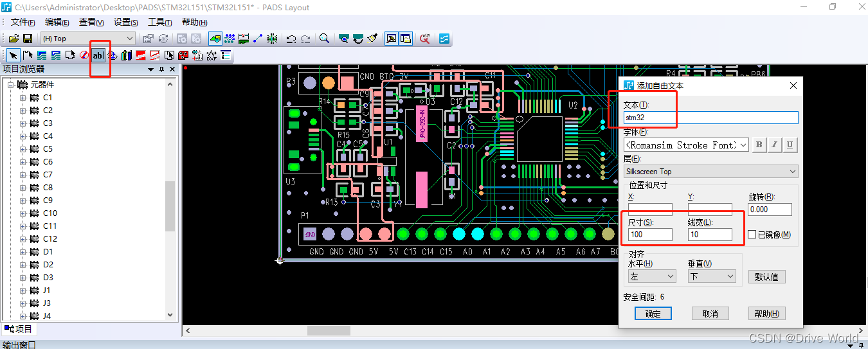
Task: Open the Dimensioning toolbar icon
Action: (x=244, y=39)
